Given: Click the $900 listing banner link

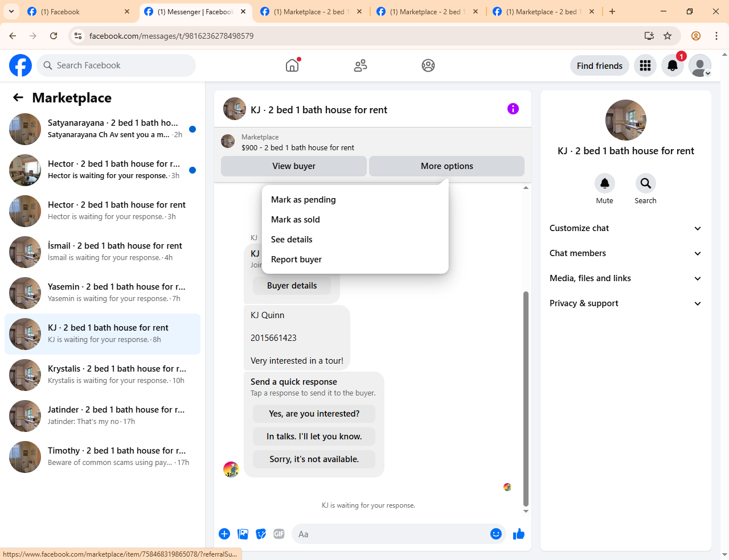Looking at the screenshot, I should point(298,147).
